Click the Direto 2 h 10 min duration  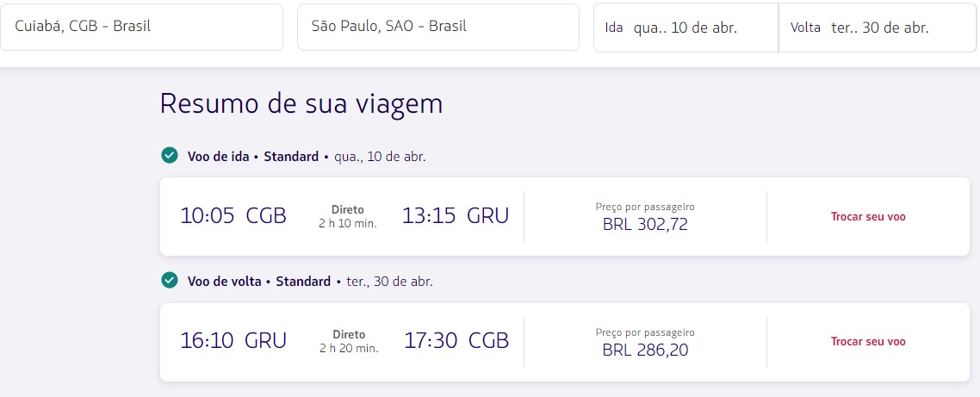[x=348, y=216]
